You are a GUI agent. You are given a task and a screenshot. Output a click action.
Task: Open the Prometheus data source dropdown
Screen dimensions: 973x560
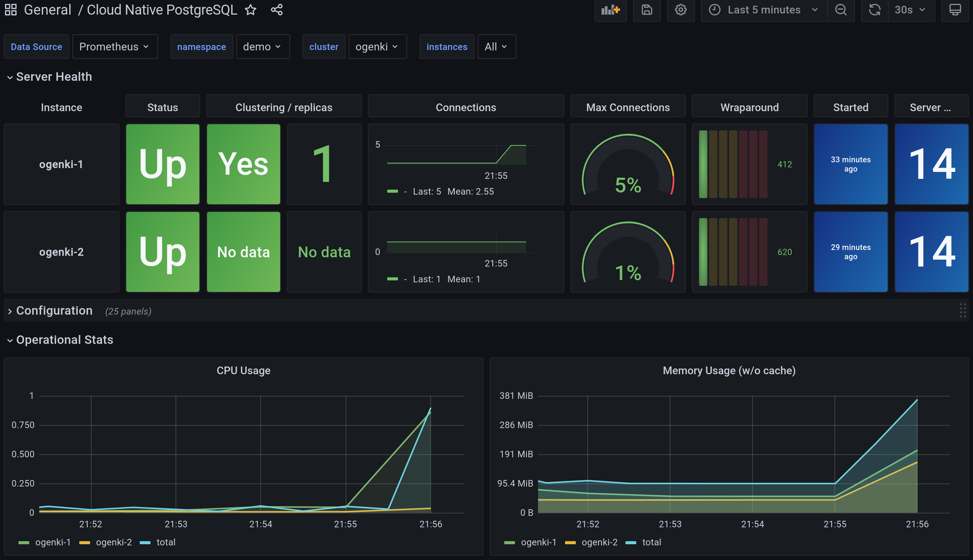click(x=115, y=47)
